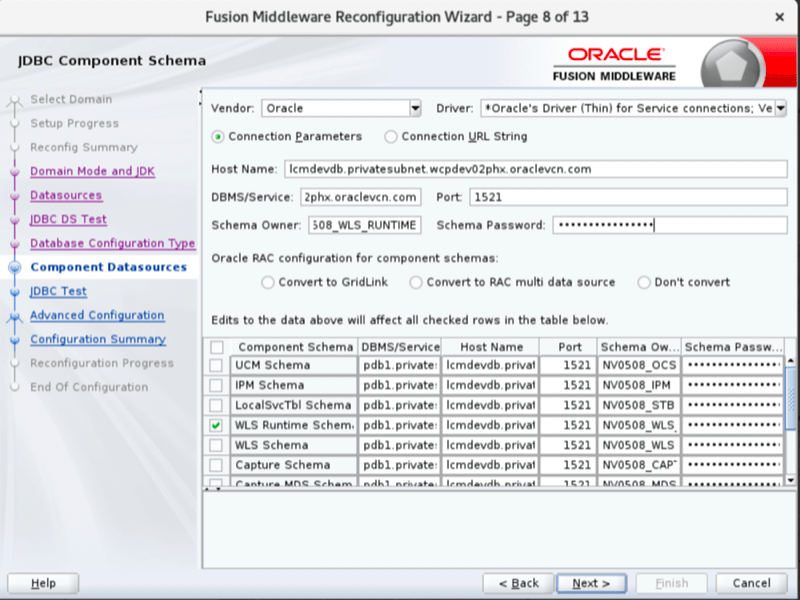Click the Database Configuration Type step bullet

15,243
